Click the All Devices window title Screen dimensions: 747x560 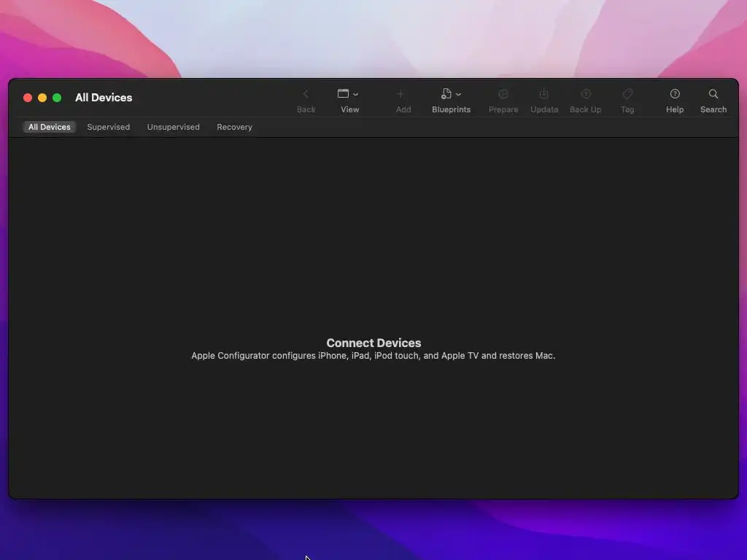point(104,98)
